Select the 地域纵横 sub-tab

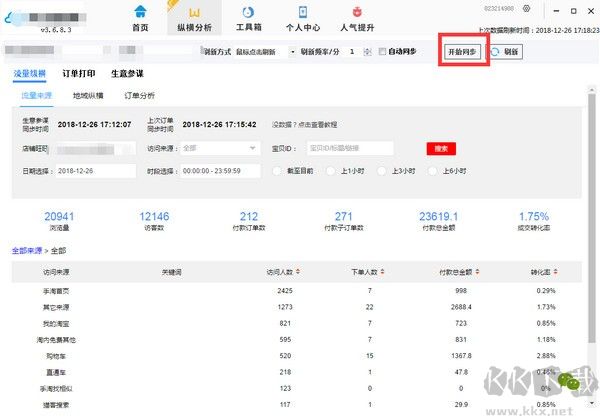(88, 96)
